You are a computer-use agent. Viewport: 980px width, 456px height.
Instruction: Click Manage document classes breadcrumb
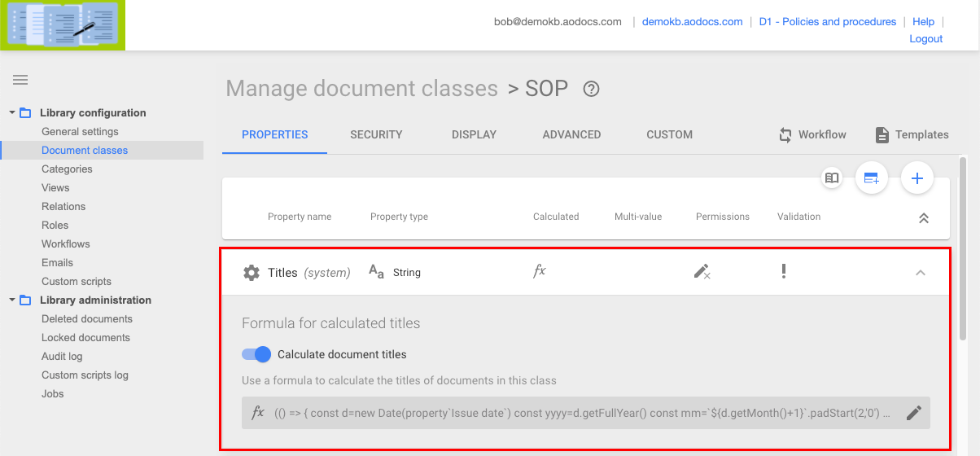pos(361,89)
